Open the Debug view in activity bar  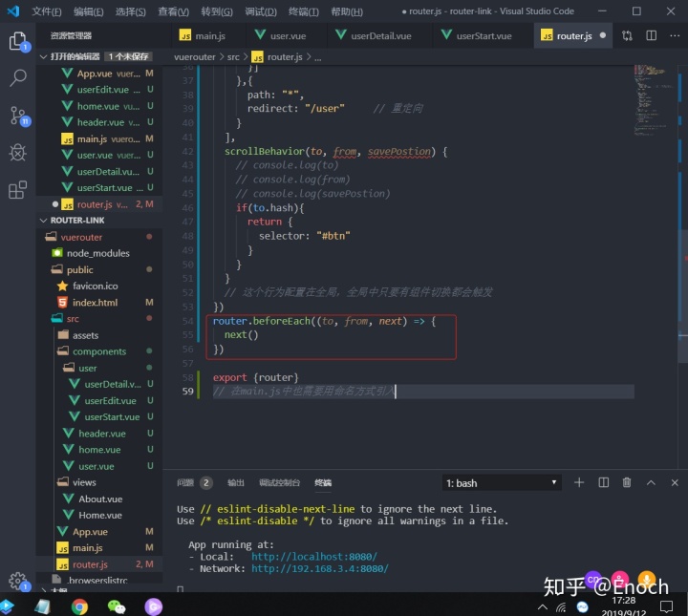click(x=18, y=153)
